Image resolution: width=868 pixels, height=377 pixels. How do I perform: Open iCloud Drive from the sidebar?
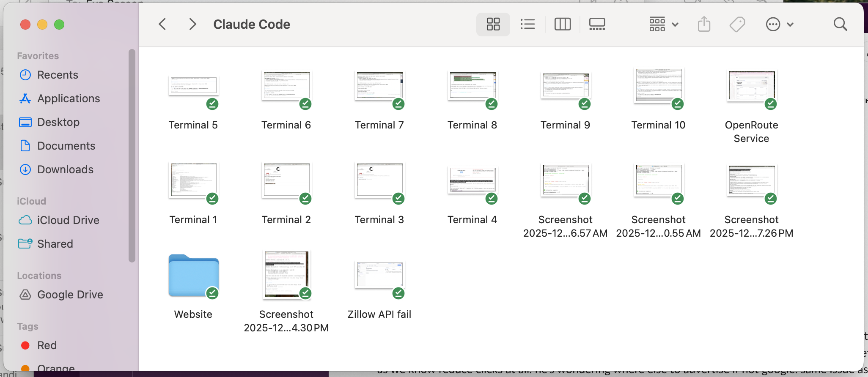click(68, 220)
